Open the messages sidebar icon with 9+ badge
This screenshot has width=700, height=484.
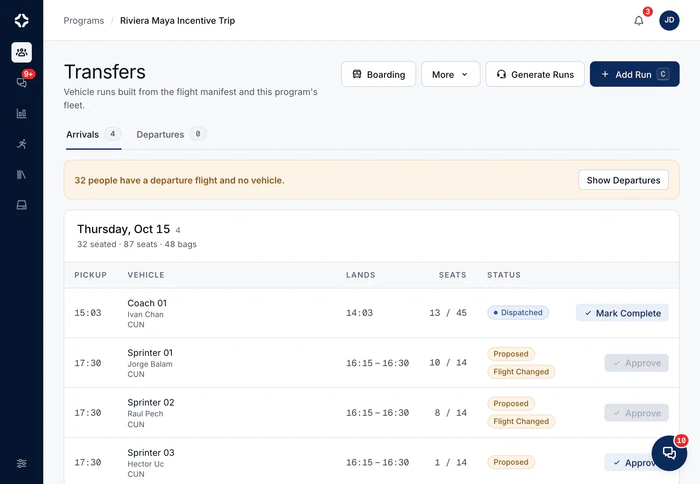[21, 82]
